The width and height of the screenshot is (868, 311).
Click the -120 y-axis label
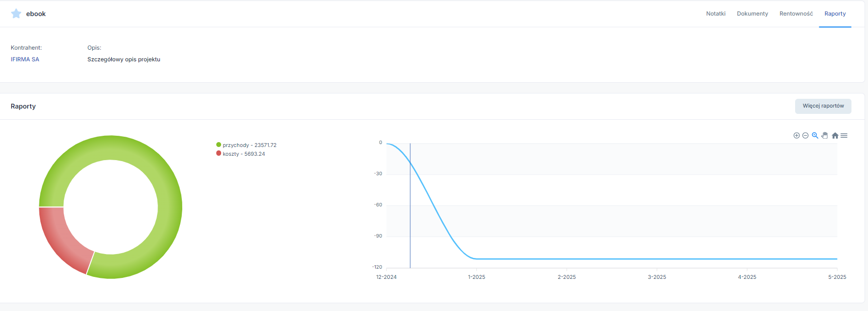[x=377, y=267]
